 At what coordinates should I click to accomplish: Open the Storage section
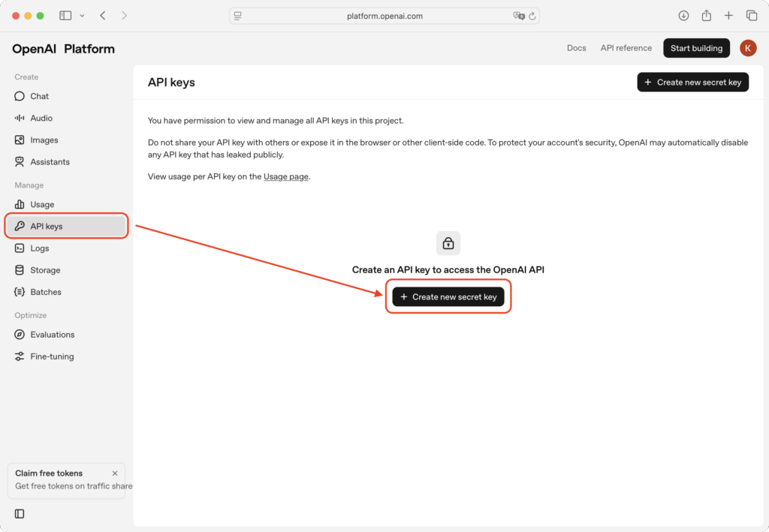[x=45, y=269]
